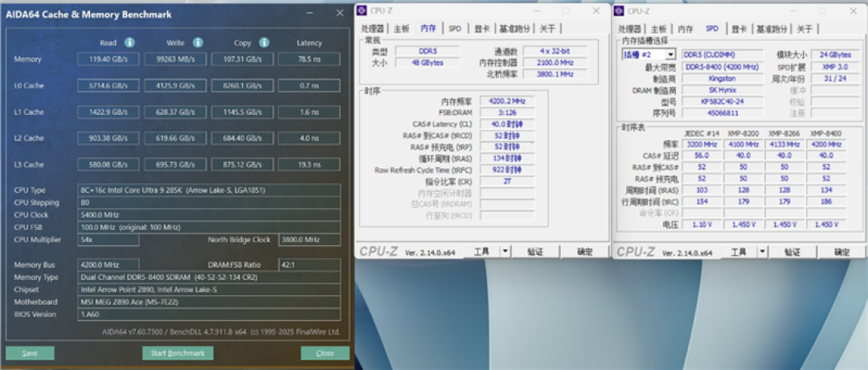Click 验证 button in the CPU-Z SPD window
This screenshot has height=370, width=868.
click(x=792, y=252)
